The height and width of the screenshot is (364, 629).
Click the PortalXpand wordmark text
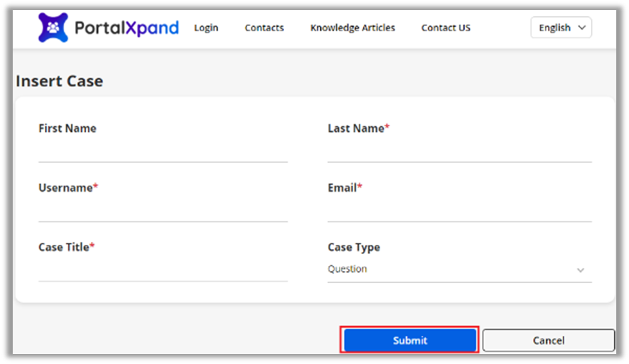(x=126, y=28)
